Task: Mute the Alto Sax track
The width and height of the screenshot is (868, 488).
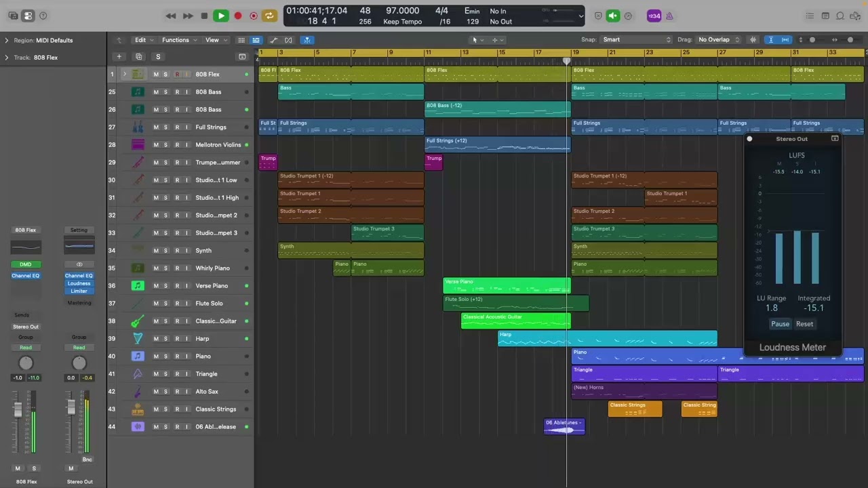Action: coord(156,392)
